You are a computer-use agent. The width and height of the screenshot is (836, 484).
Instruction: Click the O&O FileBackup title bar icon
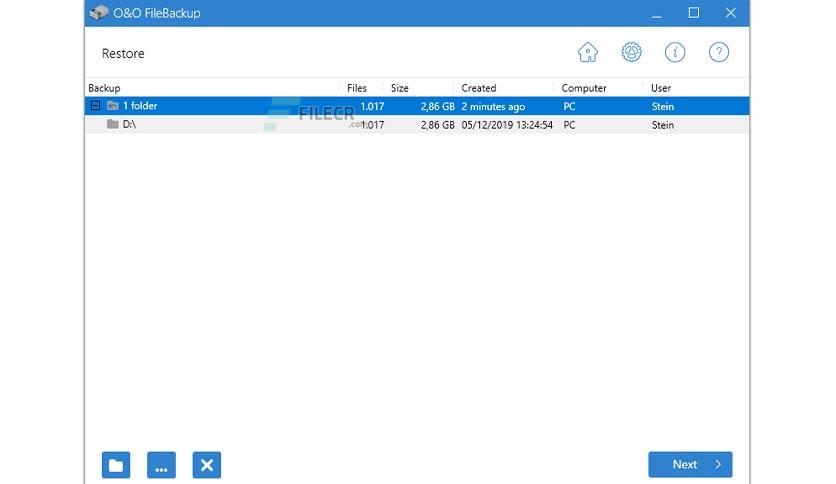[x=99, y=13]
